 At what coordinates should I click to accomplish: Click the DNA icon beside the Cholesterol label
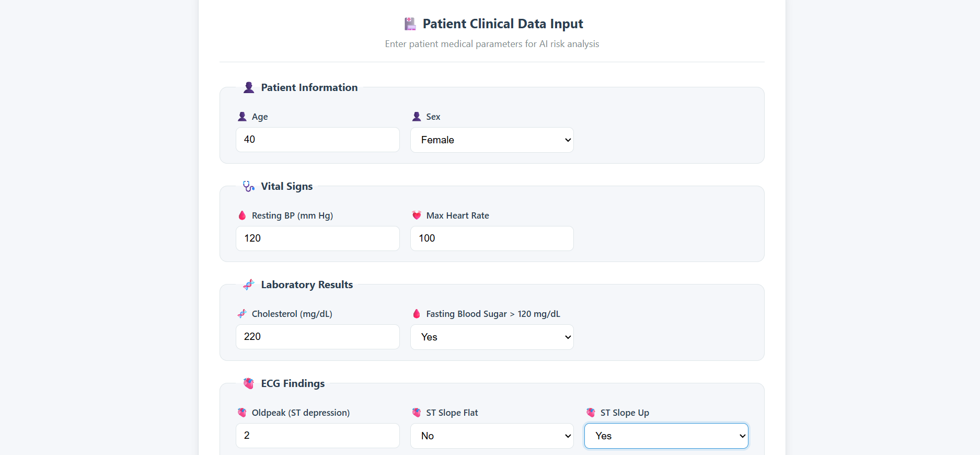pyautogui.click(x=242, y=314)
